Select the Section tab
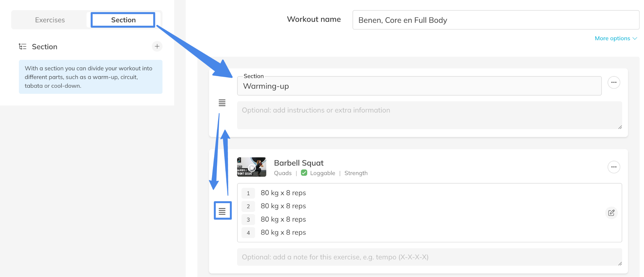This screenshot has width=644, height=277. 123,20
